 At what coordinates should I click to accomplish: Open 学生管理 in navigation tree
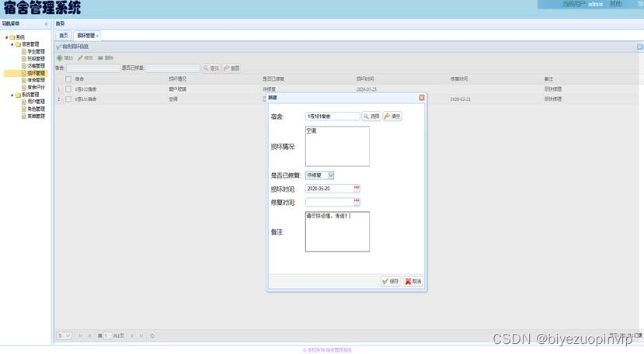[x=36, y=52]
